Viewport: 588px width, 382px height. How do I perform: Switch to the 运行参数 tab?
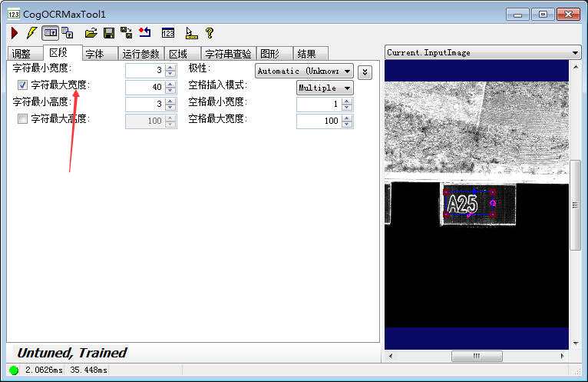140,54
